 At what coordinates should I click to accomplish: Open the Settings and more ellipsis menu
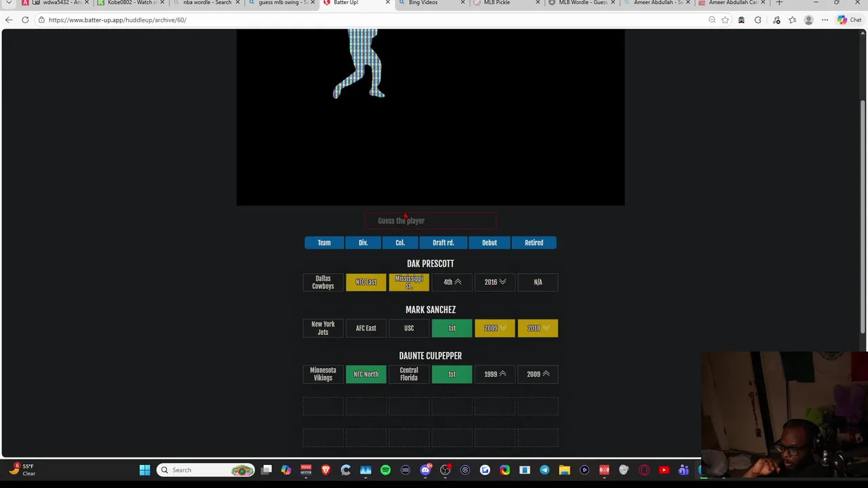point(825,20)
